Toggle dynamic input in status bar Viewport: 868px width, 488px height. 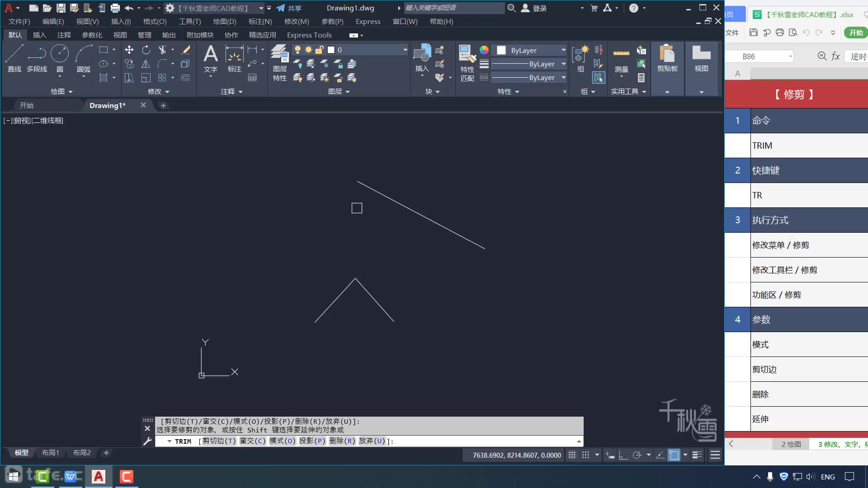click(610, 455)
